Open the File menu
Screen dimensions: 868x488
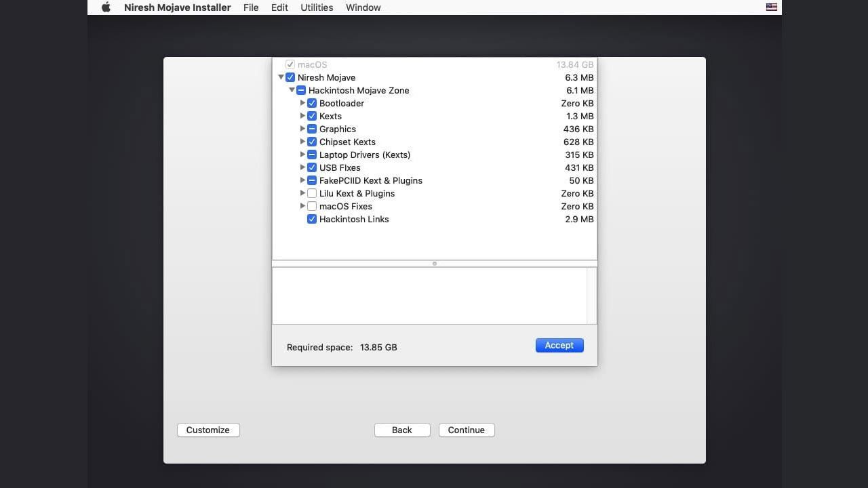point(251,7)
